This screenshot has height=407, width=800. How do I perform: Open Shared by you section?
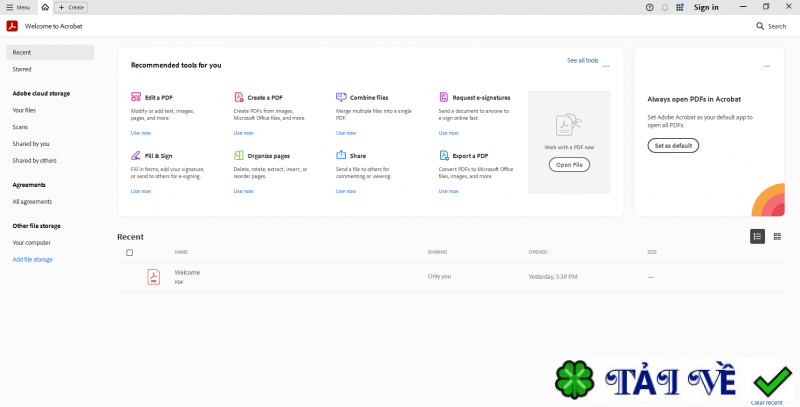[x=31, y=144]
